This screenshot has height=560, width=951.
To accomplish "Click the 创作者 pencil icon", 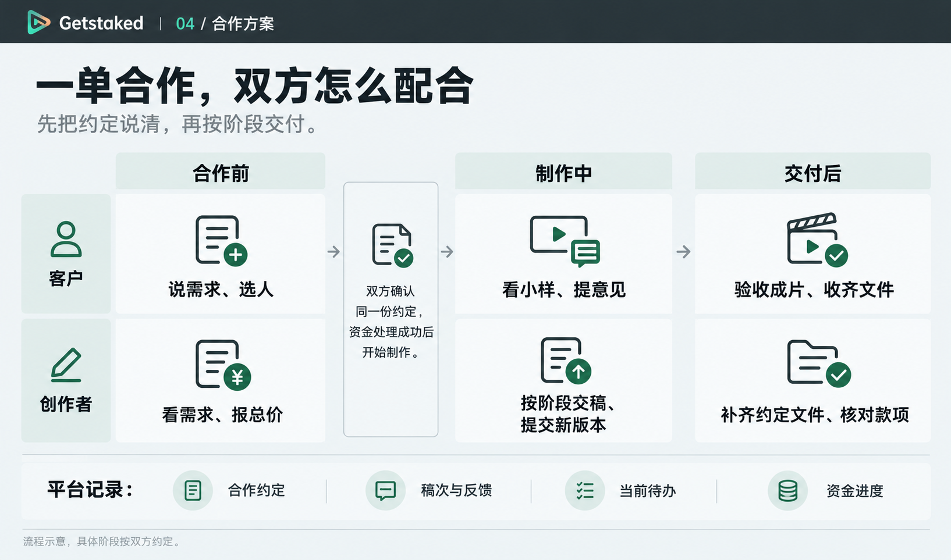I will tap(66, 365).
